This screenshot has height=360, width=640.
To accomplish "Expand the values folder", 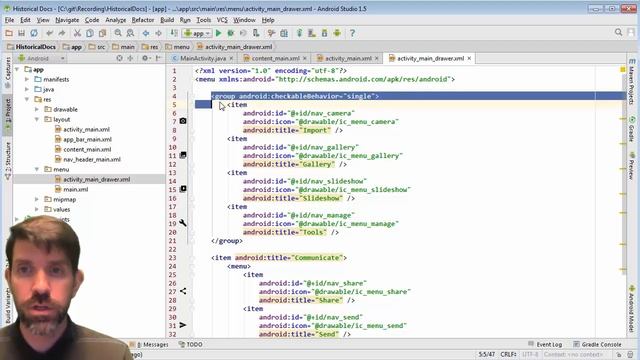I will pos(37,209).
